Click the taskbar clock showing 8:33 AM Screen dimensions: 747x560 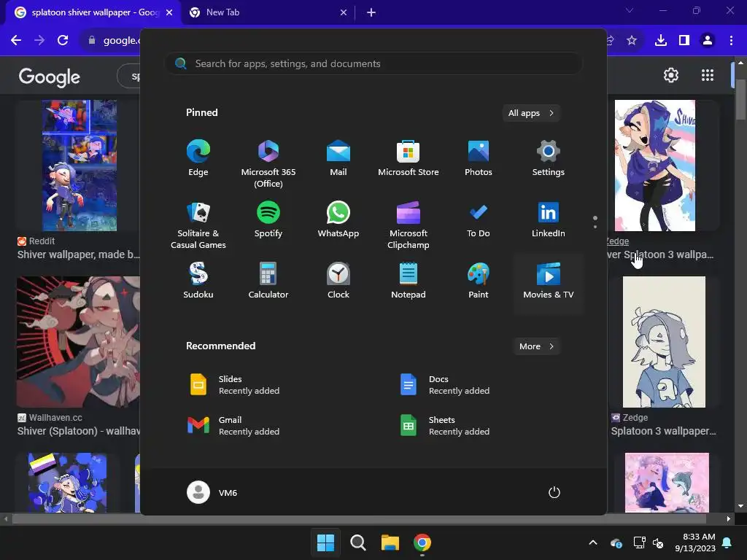[x=695, y=542]
